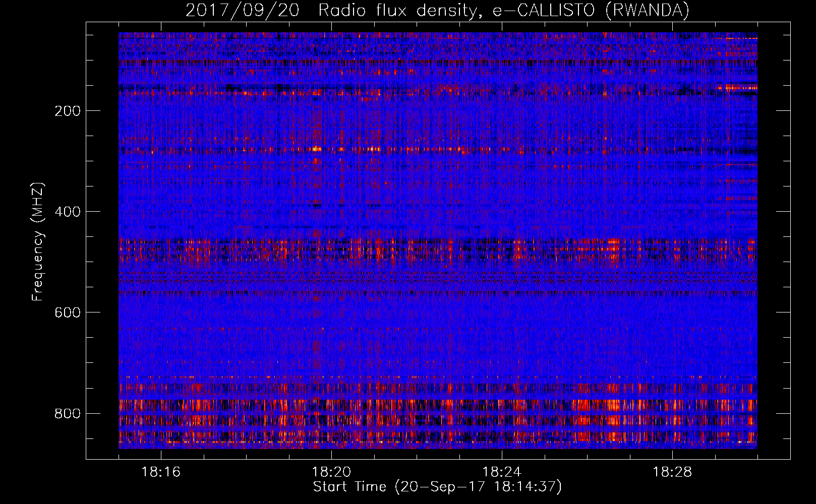The height and width of the screenshot is (504, 816).
Task: Click the 18:24 time axis label
Action: (502, 472)
